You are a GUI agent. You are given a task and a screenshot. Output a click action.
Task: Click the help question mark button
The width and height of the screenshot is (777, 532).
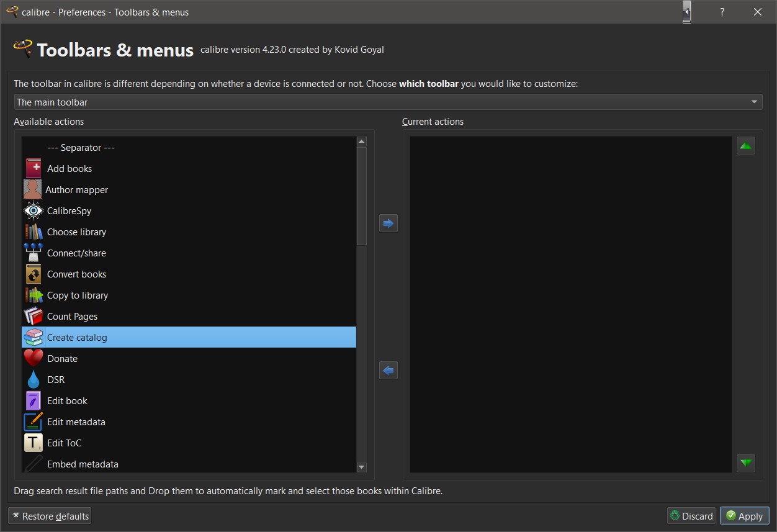722,12
